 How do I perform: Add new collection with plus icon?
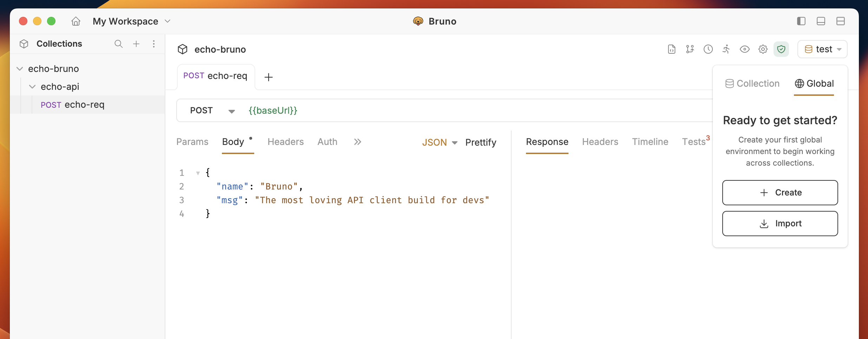(136, 44)
